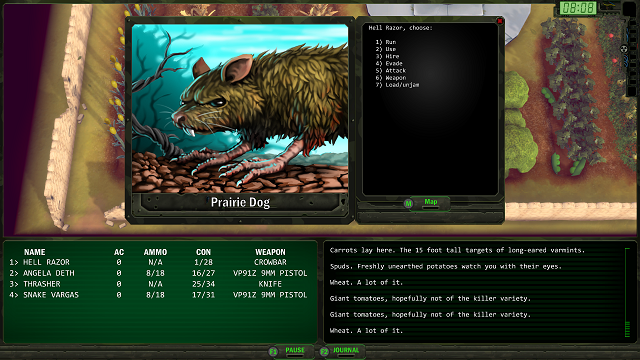Click the F2 key icon

pos(324,351)
